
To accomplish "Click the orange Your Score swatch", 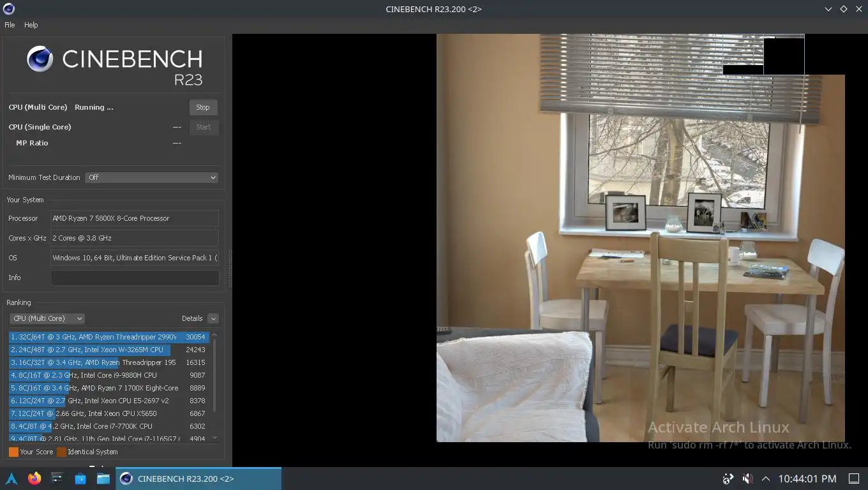I will pyautogui.click(x=13, y=452).
